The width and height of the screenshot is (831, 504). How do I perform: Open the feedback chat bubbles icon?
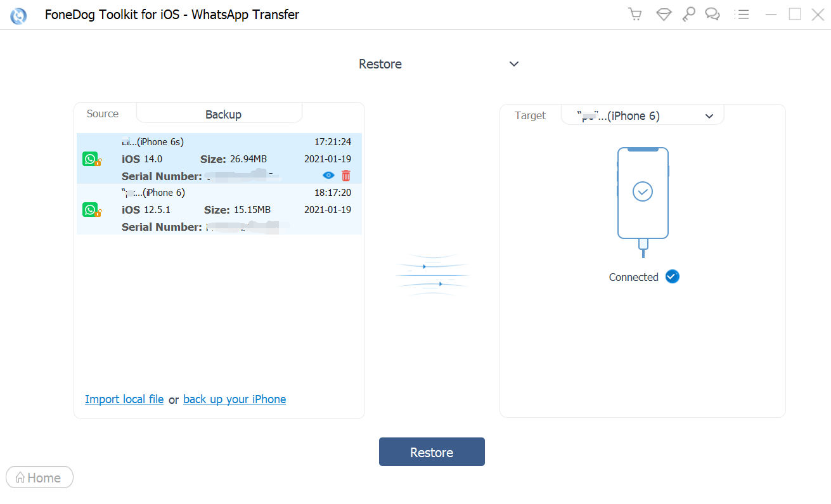point(712,14)
